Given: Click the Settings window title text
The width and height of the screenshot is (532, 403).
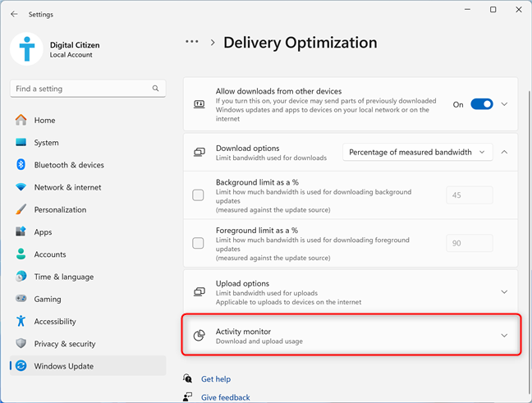Looking at the screenshot, I should [41, 14].
